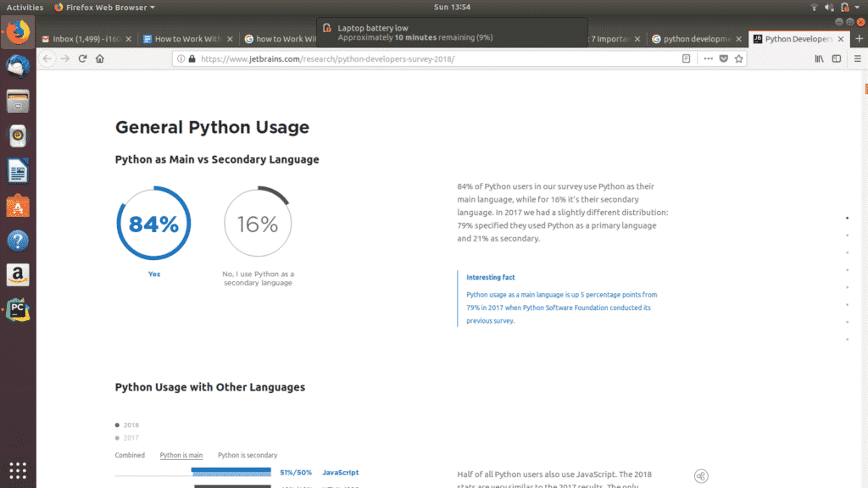Toggle the 2018 series in the chart legend
Image resolution: width=868 pixels, height=488 pixels.
click(x=124, y=424)
